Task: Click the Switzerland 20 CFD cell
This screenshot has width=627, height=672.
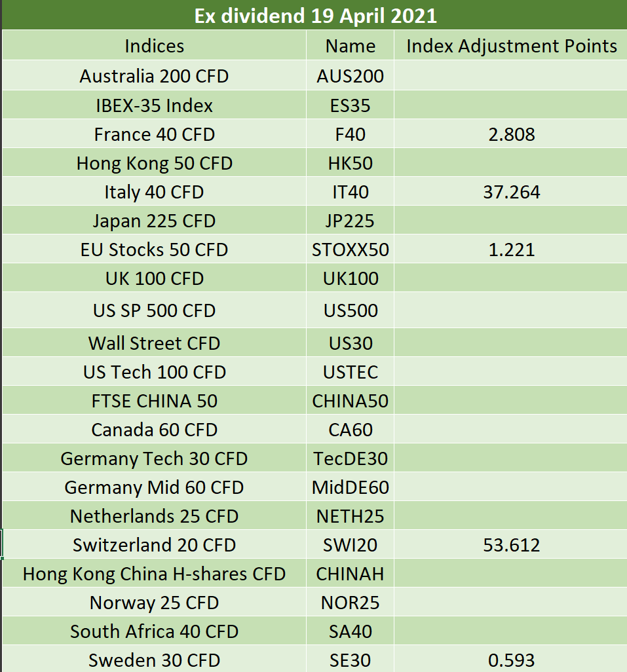Action: pos(154,544)
